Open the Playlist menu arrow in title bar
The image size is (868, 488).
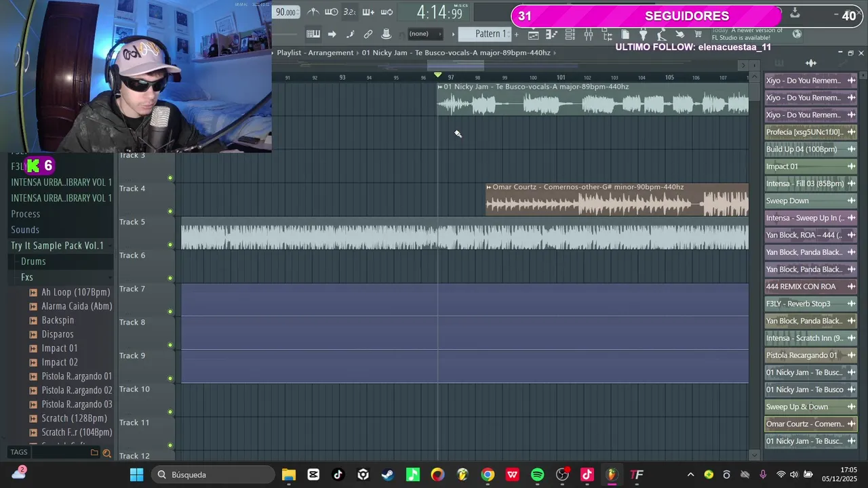273,53
